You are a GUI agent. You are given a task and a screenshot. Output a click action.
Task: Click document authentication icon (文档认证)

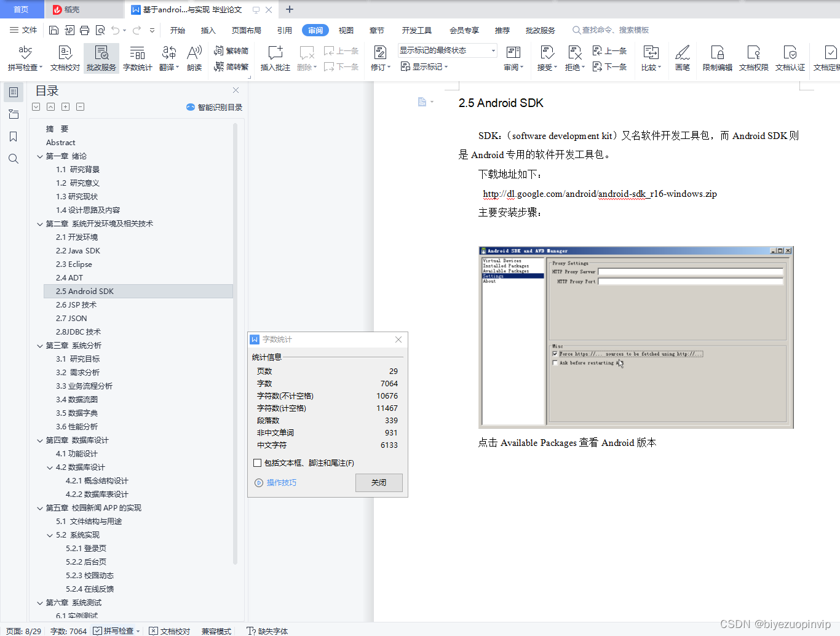tap(790, 58)
